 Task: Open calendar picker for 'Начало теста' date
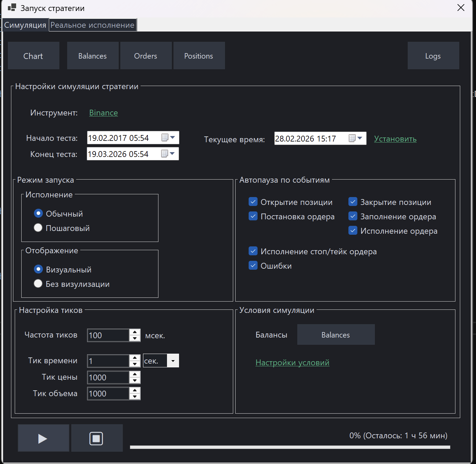click(165, 137)
